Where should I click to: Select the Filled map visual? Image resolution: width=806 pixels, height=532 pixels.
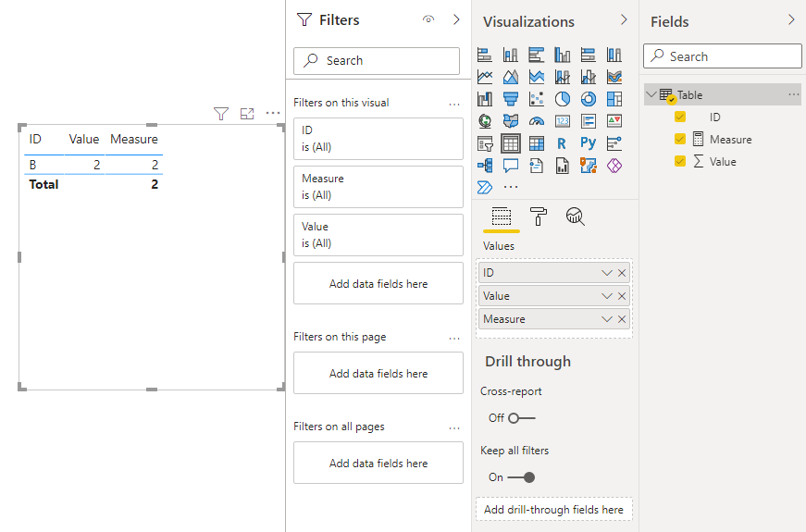coord(511,121)
